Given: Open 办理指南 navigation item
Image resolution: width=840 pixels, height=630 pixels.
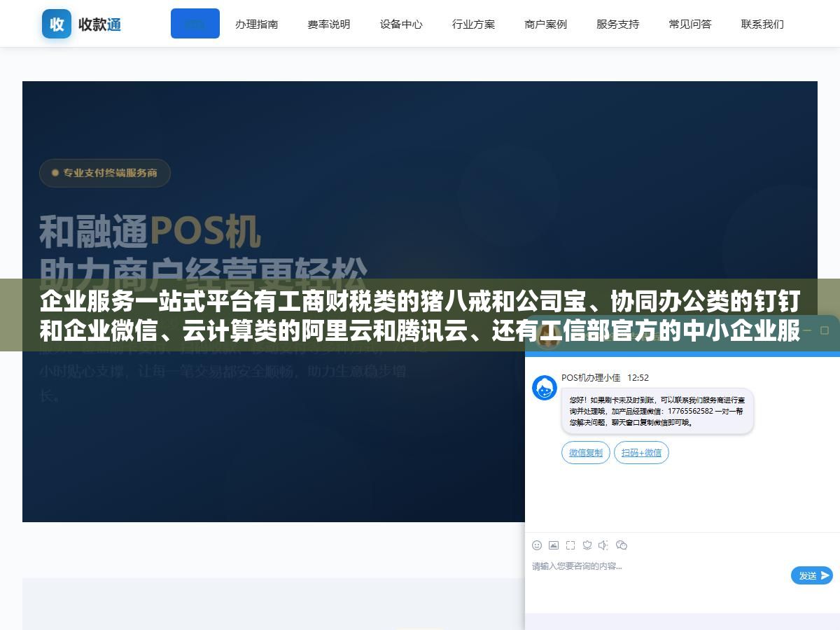Looking at the screenshot, I should (256, 24).
